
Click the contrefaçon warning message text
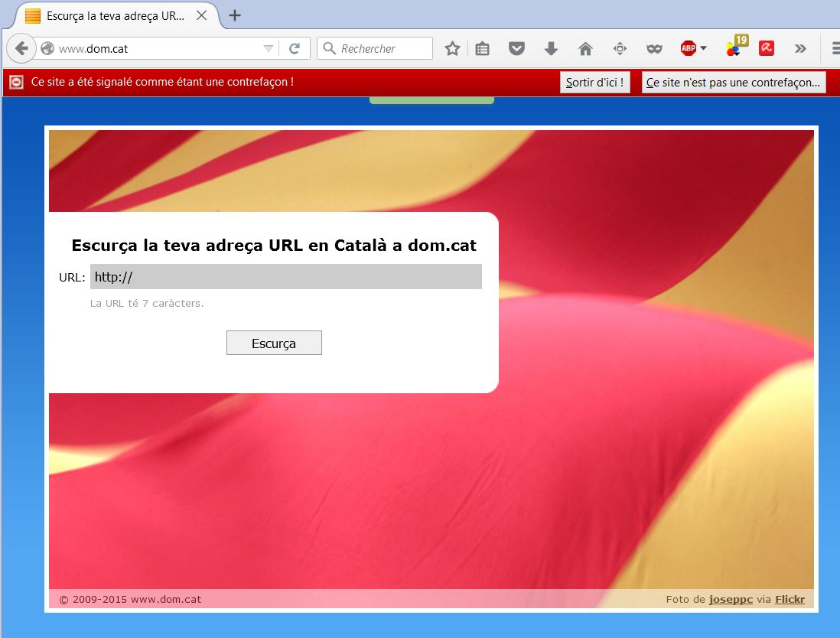point(162,82)
